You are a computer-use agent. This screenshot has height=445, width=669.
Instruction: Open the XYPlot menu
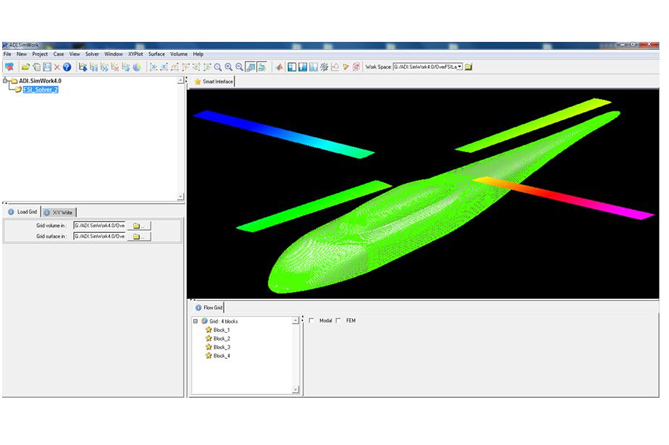136,54
